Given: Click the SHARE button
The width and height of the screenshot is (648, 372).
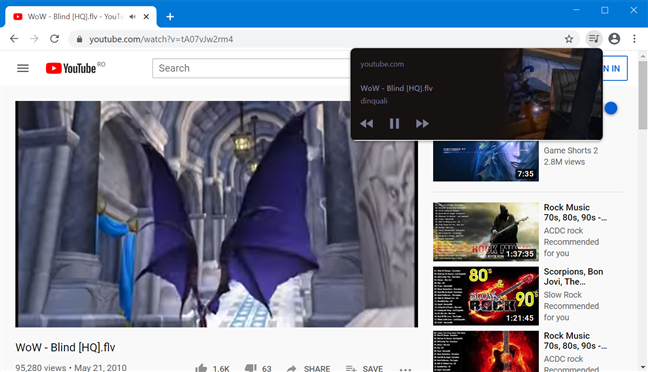Looking at the screenshot, I should pyautogui.click(x=308, y=368).
